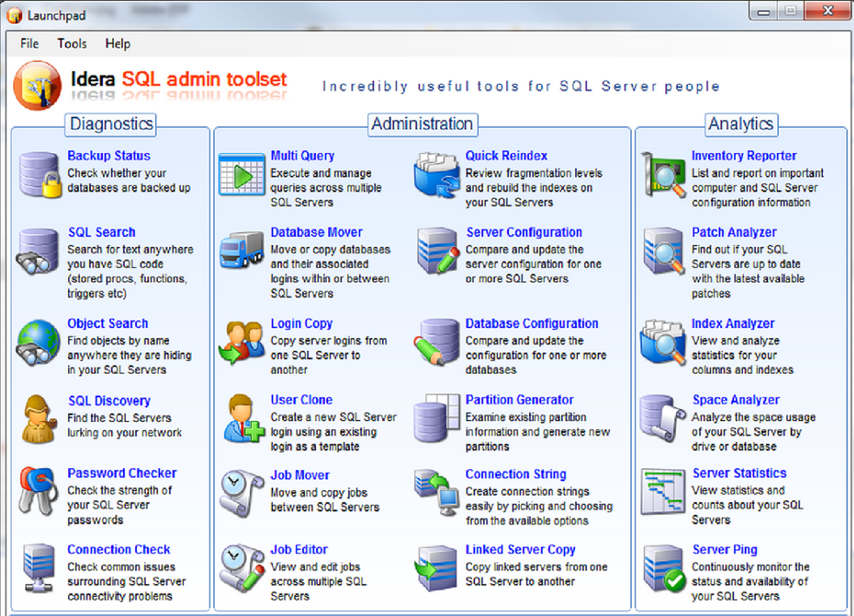This screenshot has width=854, height=616.
Task: Click the Linked Server Copy icon
Action: (x=436, y=568)
